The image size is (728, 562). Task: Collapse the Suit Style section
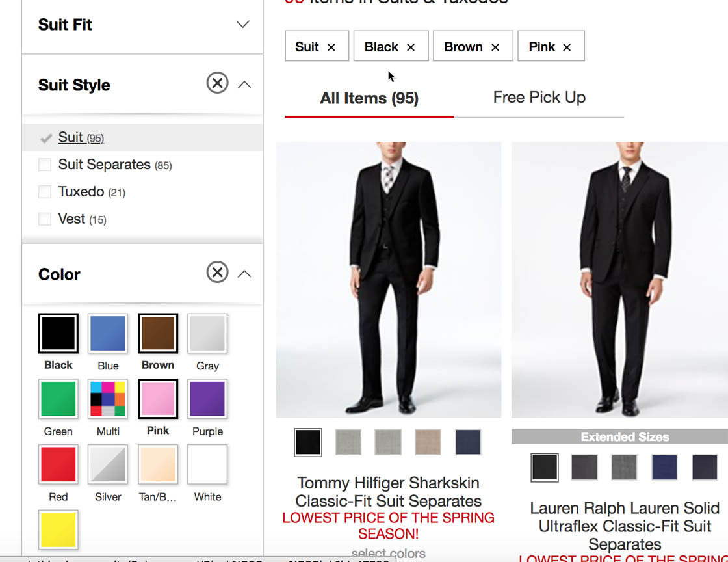pyautogui.click(x=244, y=84)
